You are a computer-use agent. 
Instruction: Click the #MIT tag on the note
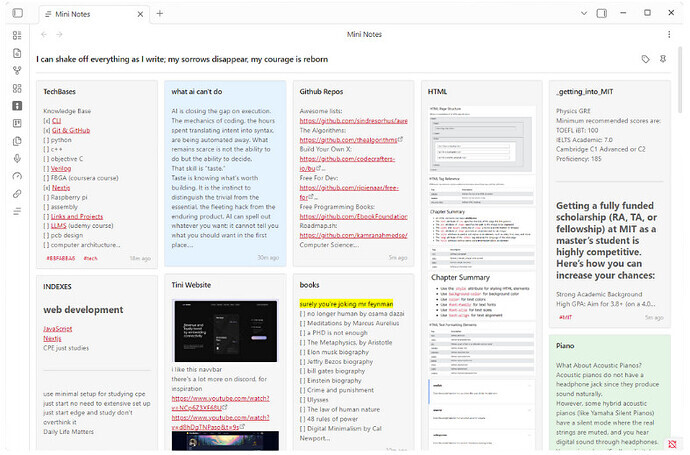tap(566, 316)
